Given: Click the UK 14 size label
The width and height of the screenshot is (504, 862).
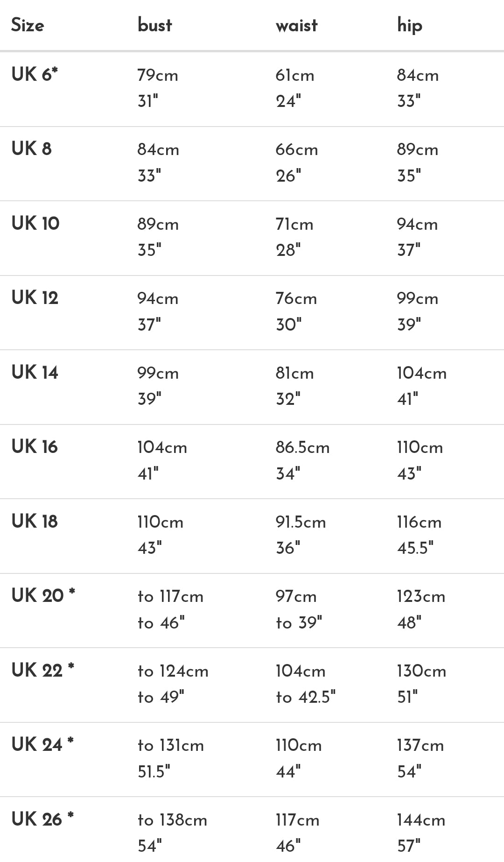Looking at the screenshot, I should [x=35, y=373].
